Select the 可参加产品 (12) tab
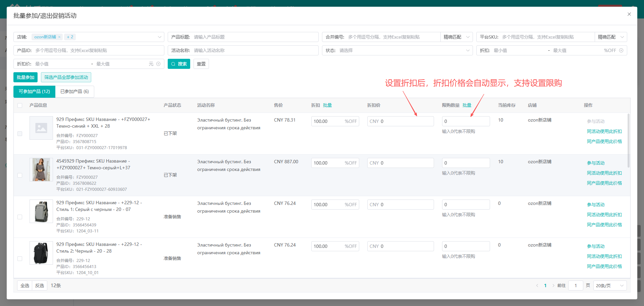The width and height of the screenshot is (644, 306). [x=34, y=91]
